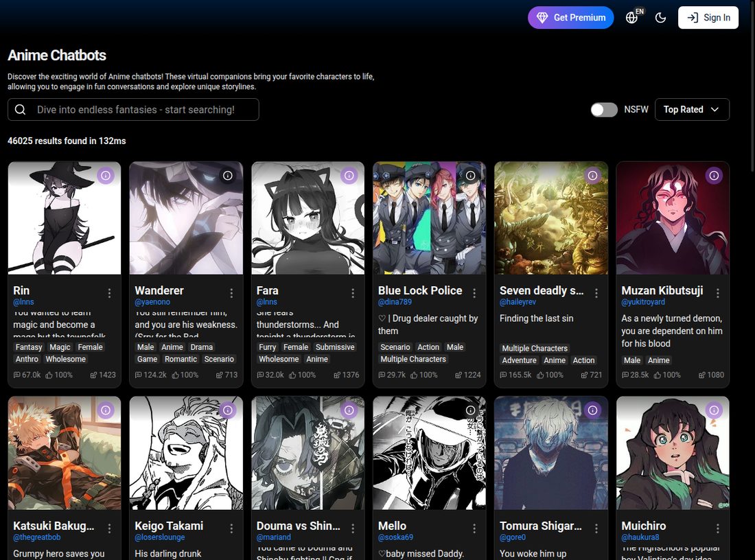Open the Muzan Kibutsuji thumbnail image
This screenshot has width=755, height=560.
point(673,218)
